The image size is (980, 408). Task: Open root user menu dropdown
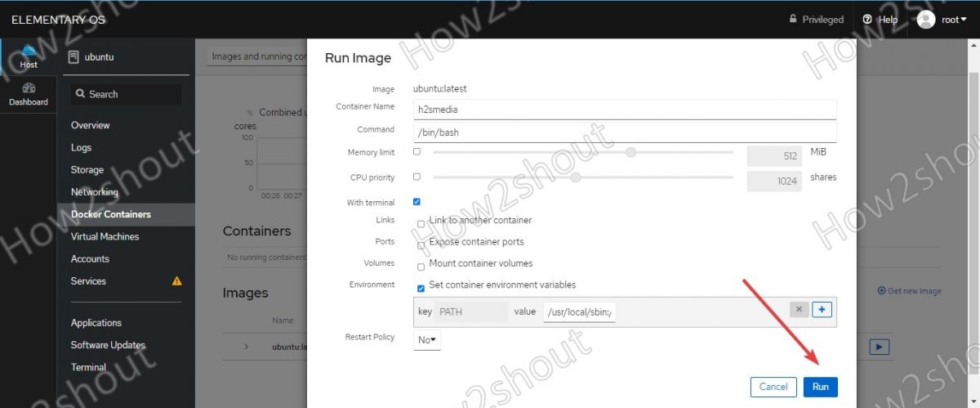952,20
